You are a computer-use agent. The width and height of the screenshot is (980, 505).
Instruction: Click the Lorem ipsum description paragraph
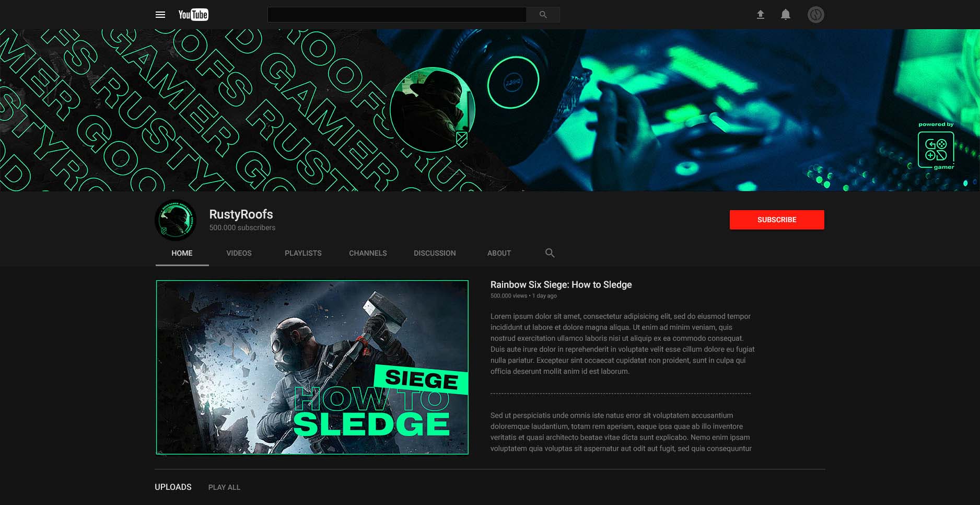pyautogui.click(x=622, y=344)
